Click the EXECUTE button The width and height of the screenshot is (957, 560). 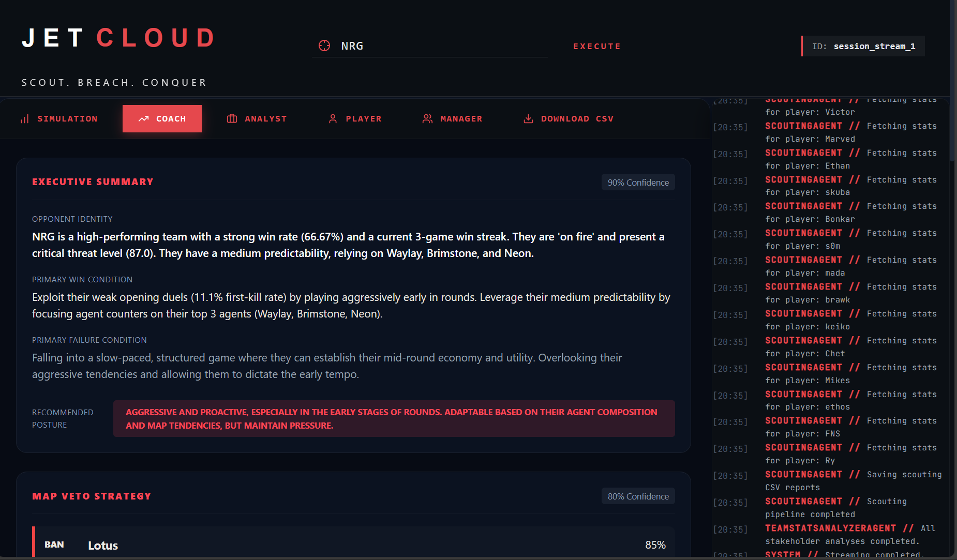click(597, 47)
